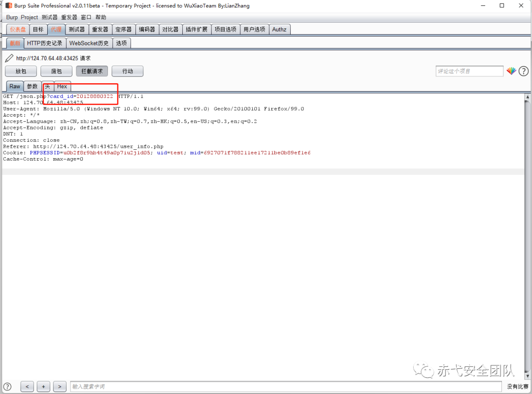Open the 编码器 tab

pos(147,30)
